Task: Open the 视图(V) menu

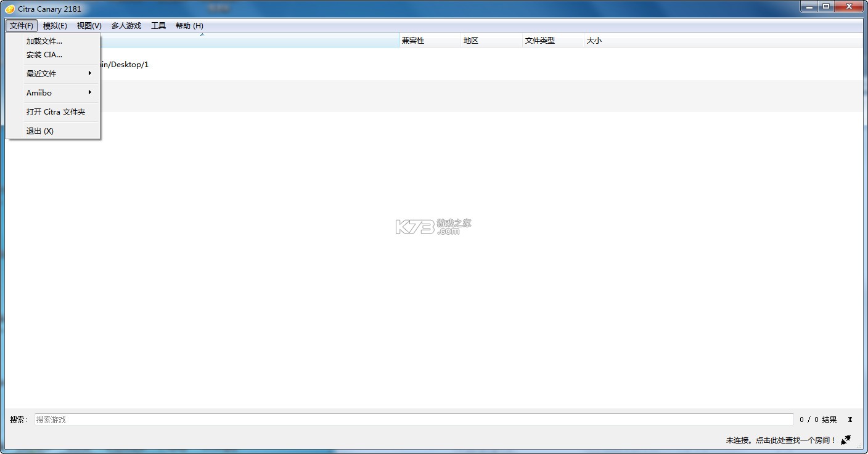Action: (x=89, y=26)
